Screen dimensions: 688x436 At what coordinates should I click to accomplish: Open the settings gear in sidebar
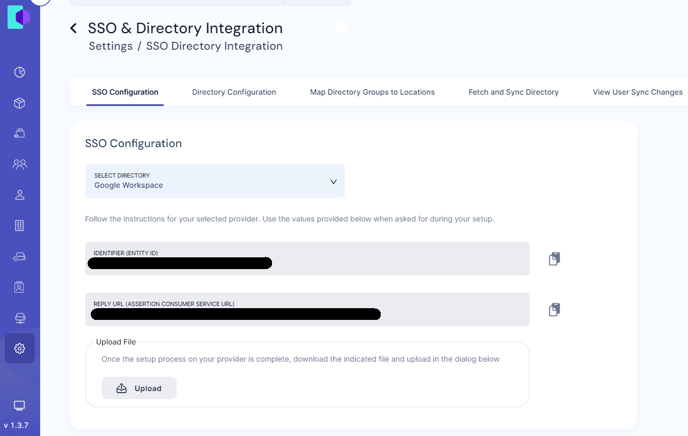(20, 348)
